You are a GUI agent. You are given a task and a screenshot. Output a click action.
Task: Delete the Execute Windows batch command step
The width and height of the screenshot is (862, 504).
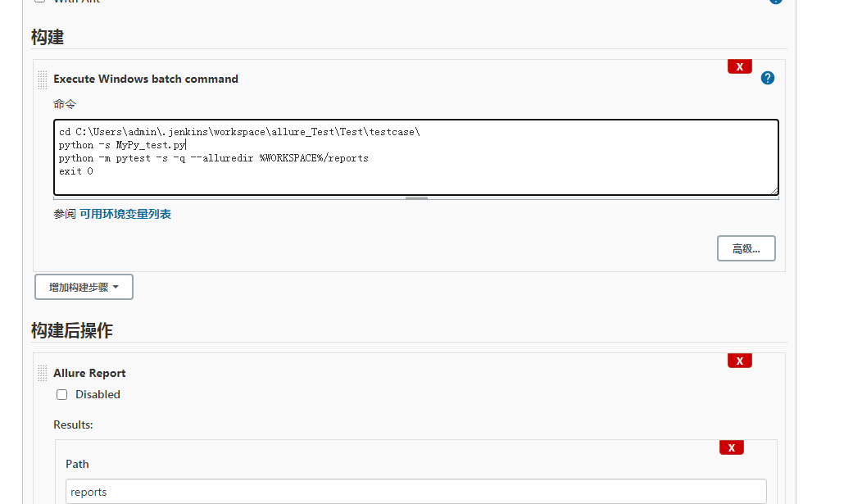[739, 66]
